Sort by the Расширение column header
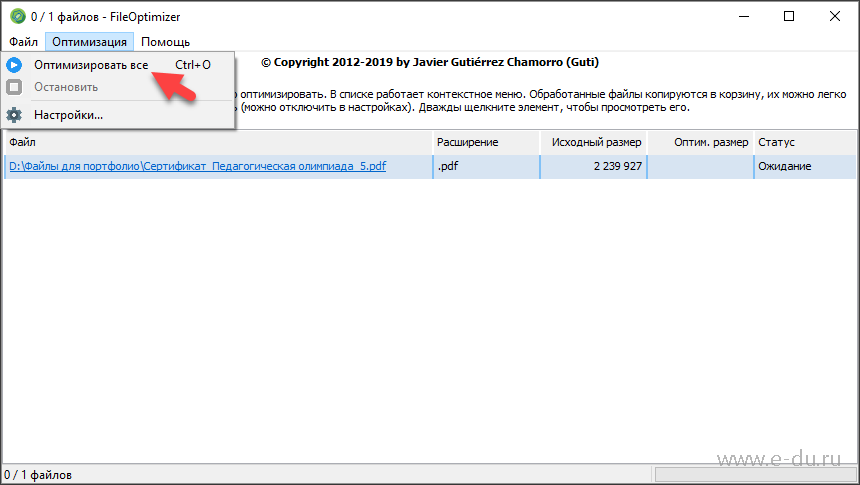860x485 pixels. (486, 142)
